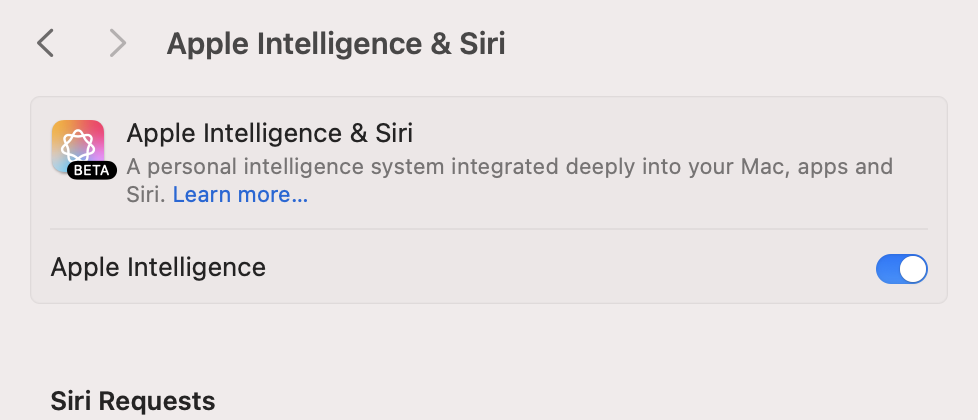Click the header text beside navigation arrows
The image size is (978, 420).
pos(336,44)
